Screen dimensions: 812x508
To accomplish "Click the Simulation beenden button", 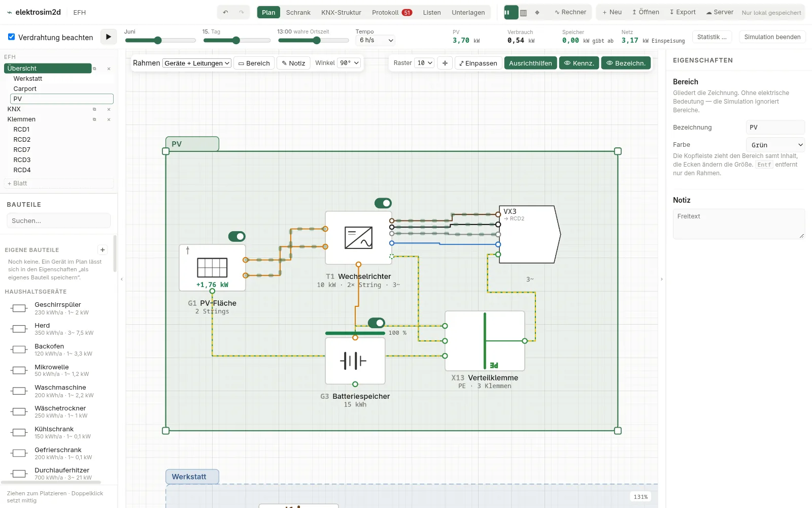I will 772,37.
